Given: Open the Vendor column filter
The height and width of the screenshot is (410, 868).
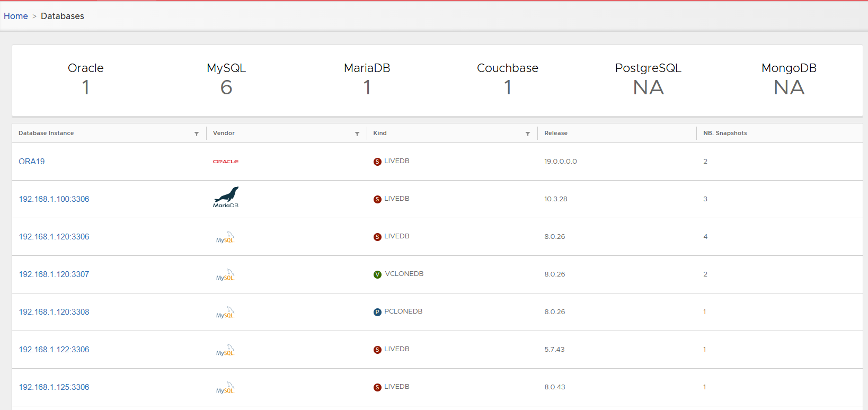Looking at the screenshot, I should coord(357,133).
